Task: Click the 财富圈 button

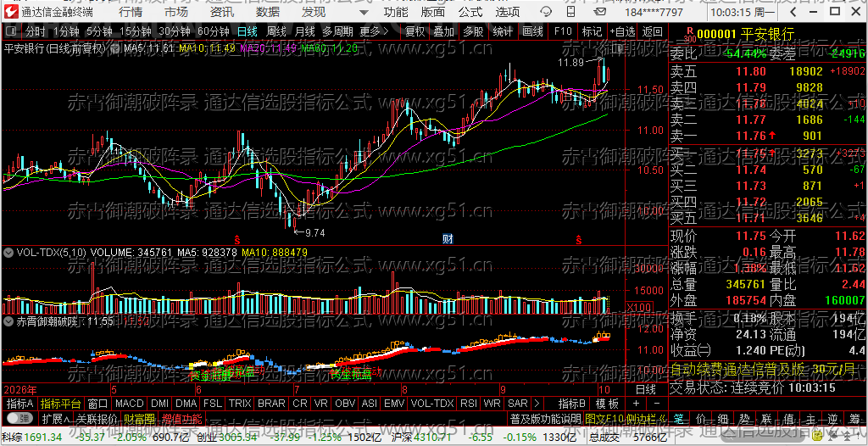Action: [x=140, y=418]
